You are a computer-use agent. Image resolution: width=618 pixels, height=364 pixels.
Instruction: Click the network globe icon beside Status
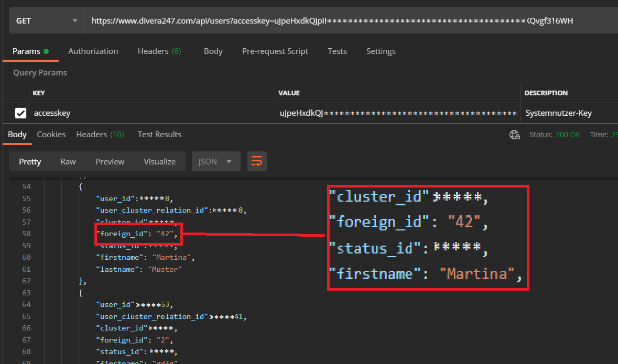tap(514, 135)
